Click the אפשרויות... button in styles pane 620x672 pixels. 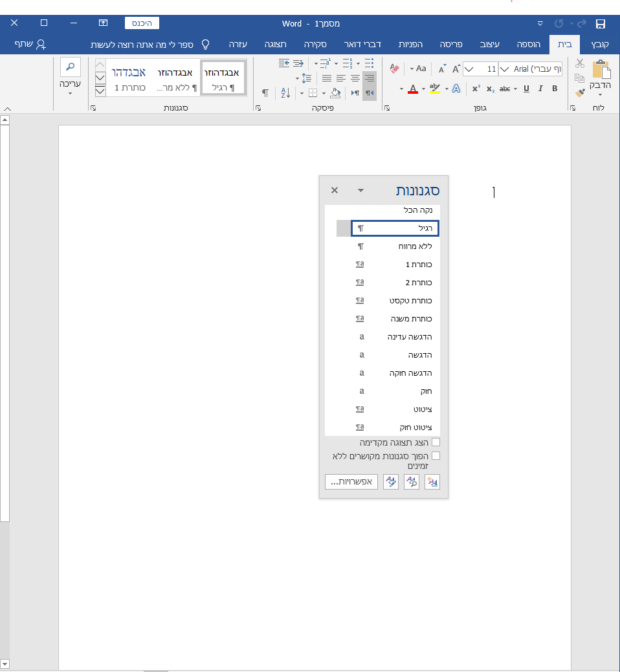pos(351,482)
